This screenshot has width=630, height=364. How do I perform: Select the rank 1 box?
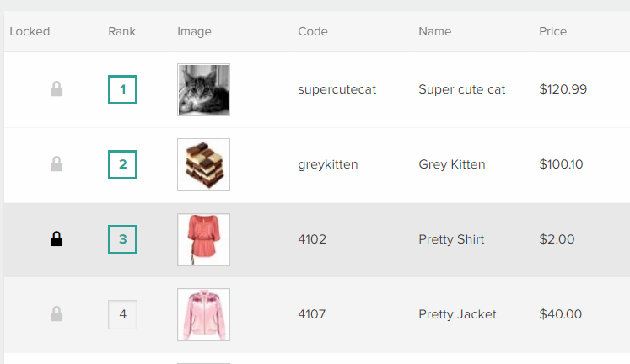click(122, 89)
